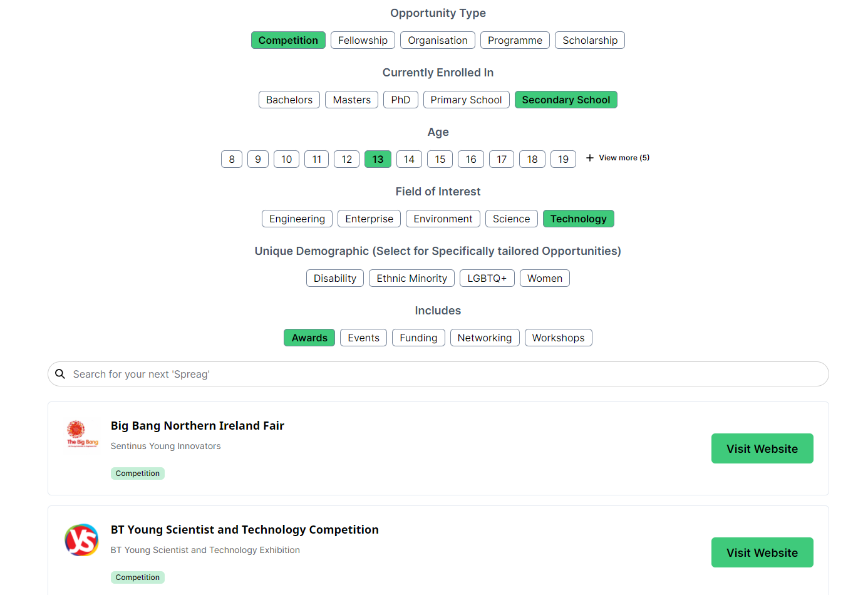Filter by Environment field
This screenshot has height=595, width=868.
coord(443,219)
